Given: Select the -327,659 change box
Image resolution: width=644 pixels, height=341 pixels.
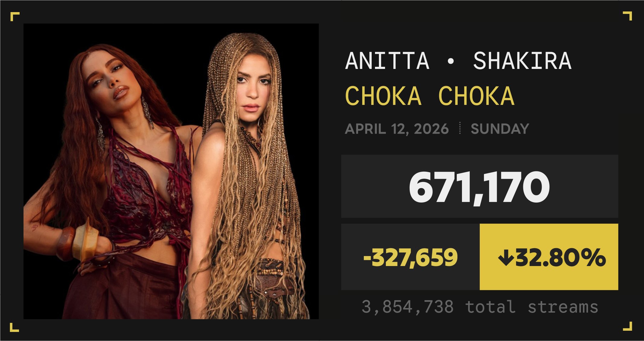Looking at the screenshot, I should click(410, 257).
